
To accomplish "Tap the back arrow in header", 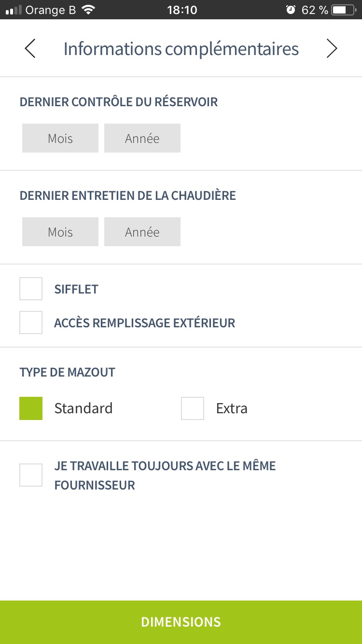I will pyautogui.click(x=30, y=49).
